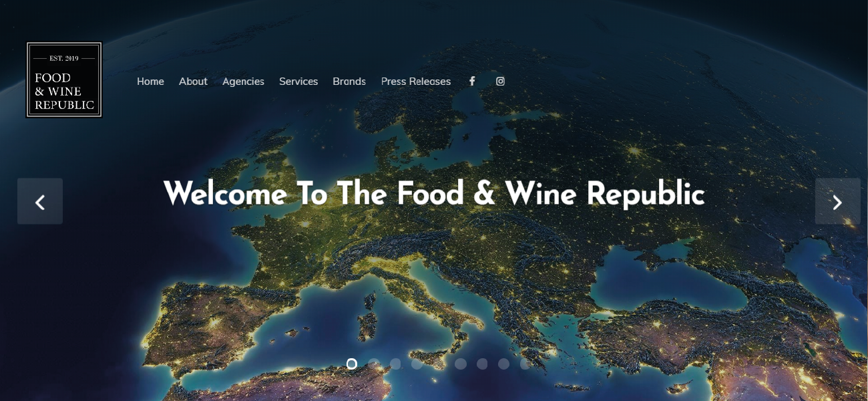The height and width of the screenshot is (401, 868).
Task: Click the Food & Wine Republic logo
Action: pyautogui.click(x=64, y=80)
